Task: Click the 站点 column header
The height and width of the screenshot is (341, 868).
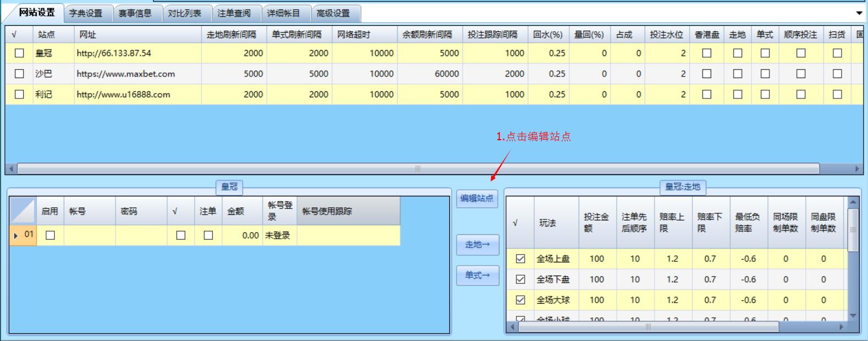Action: point(53,35)
